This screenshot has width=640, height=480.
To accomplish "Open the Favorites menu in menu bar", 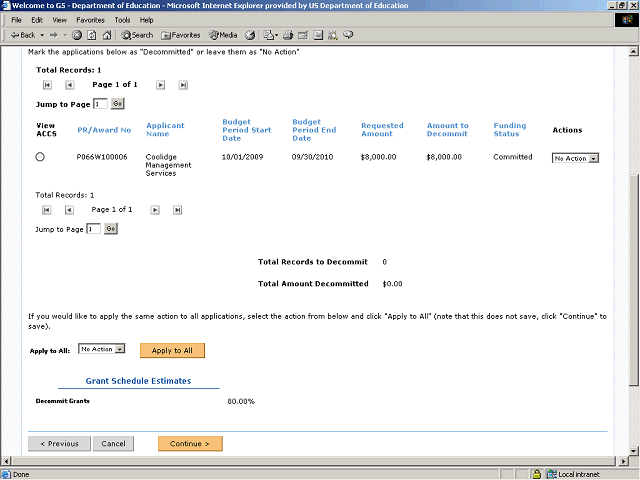I will (x=90, y=20).
